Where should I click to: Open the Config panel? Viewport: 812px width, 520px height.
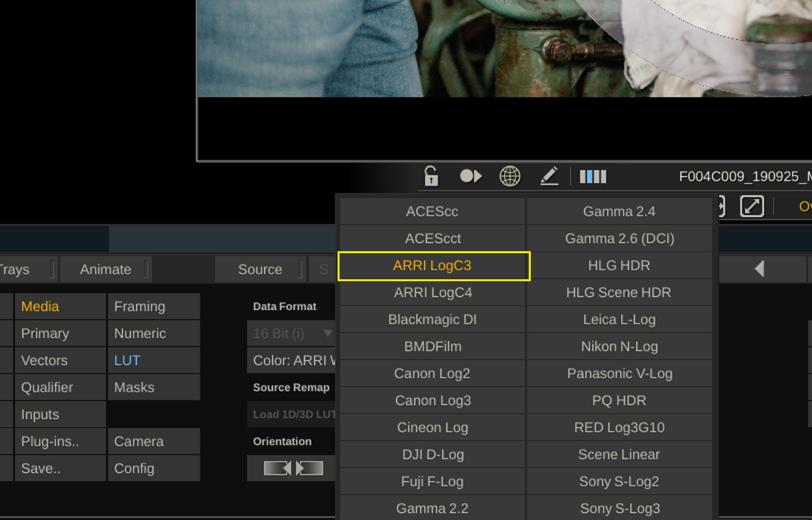click(x=153, y=468)
